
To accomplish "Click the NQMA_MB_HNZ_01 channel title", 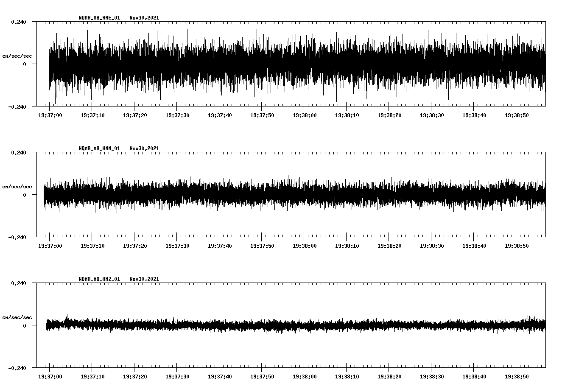I will (x=99, y=279).
